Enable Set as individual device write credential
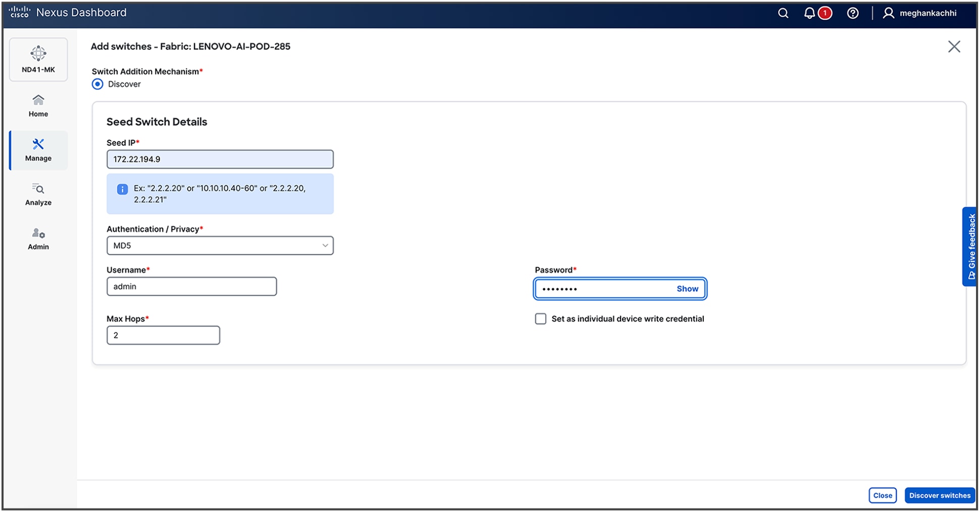This screenshot has width=980, height=512. pos(540,318)
